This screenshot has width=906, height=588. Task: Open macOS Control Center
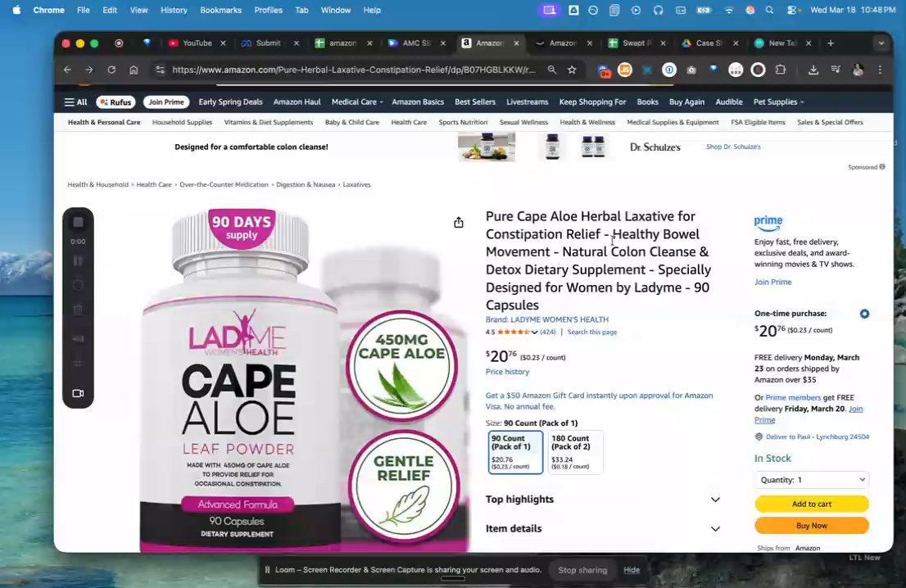[793, 10]
